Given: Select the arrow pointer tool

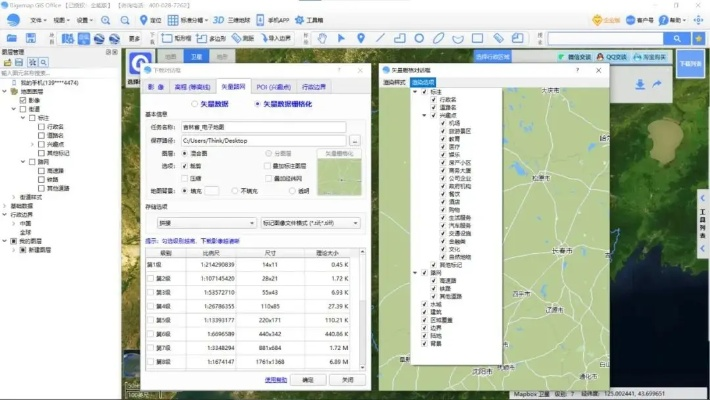Looking at the screenshot, I should pyautogui.click(x=341, y=38).
